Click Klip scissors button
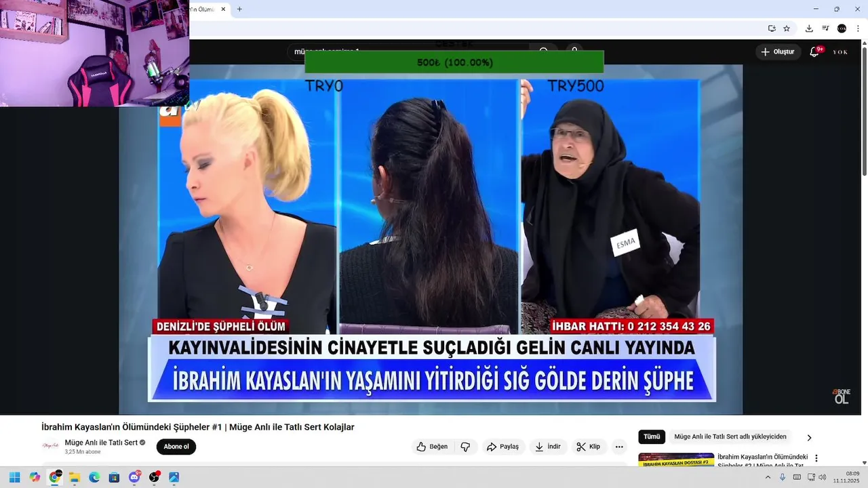The height and width of the screenshot is (488, 868). point(589,447)
